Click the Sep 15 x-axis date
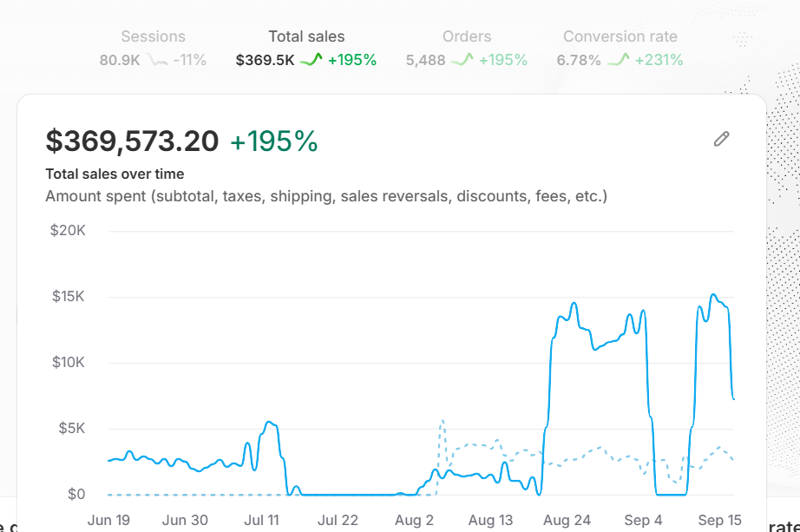The height and width of the screenshot is (532, 800). click(719, 520)
